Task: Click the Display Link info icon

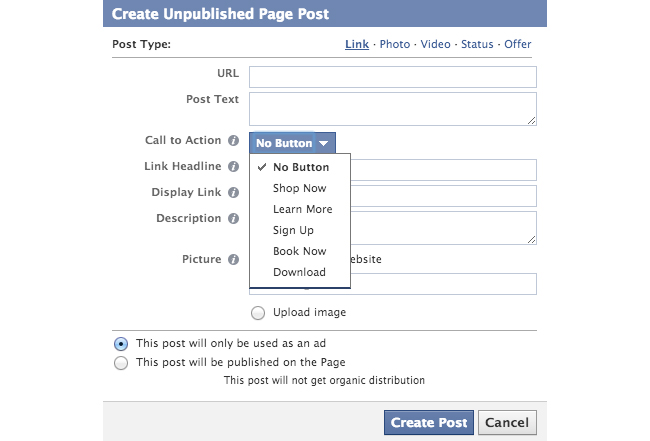Action: click(x=233, y=193)
